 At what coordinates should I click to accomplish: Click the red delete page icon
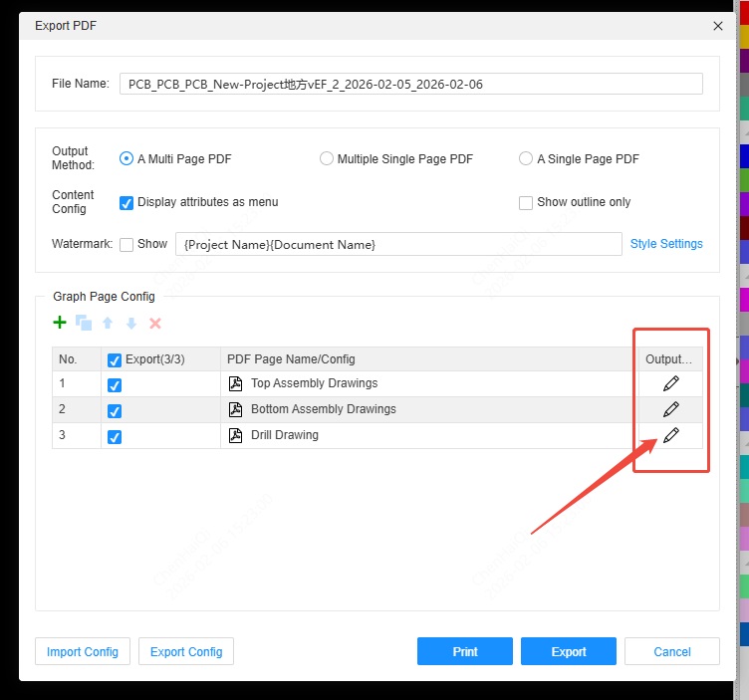point(155,323)
